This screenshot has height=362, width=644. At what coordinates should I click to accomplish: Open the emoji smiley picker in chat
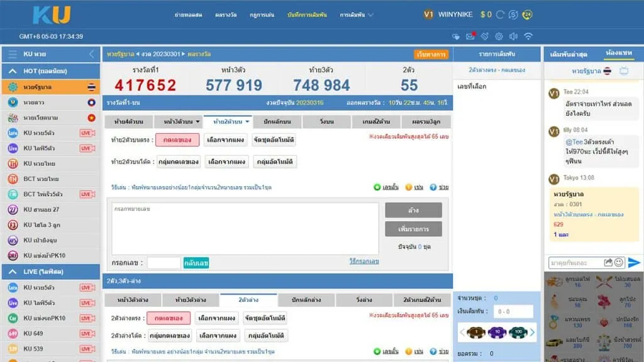click(x=619, y=262)
